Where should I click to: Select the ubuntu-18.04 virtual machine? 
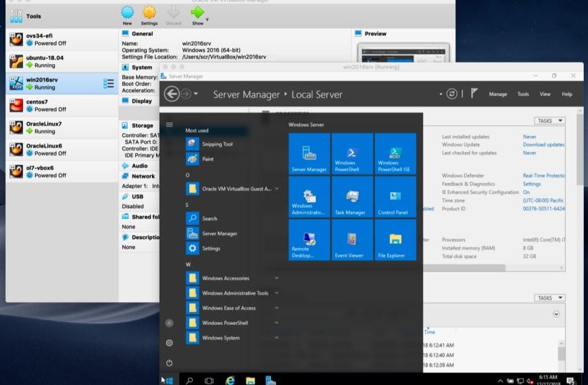tap(62, 61)
